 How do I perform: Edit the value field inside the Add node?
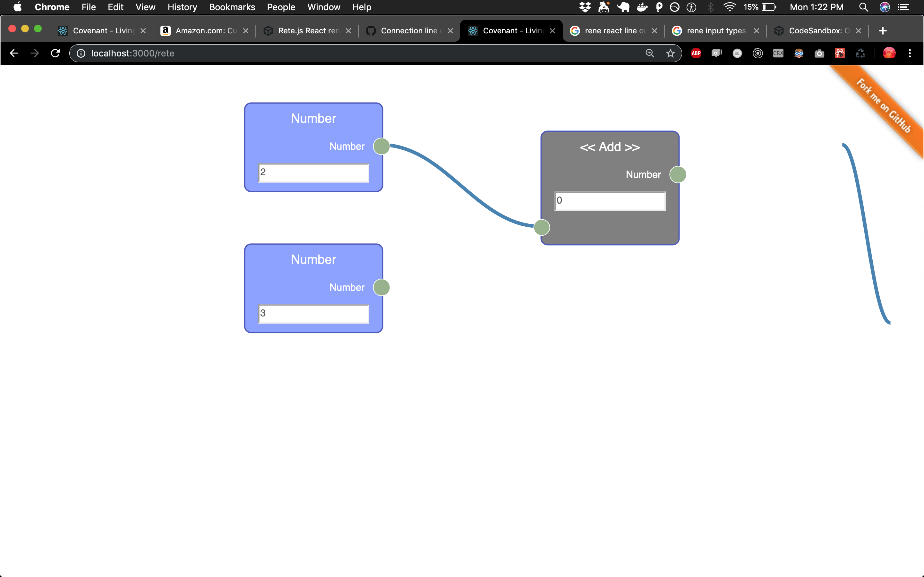point(609,200)
